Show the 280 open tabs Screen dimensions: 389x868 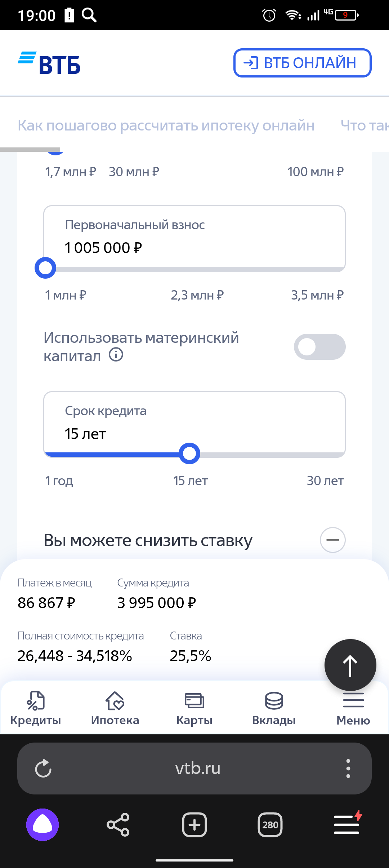(x=270, y=825)
